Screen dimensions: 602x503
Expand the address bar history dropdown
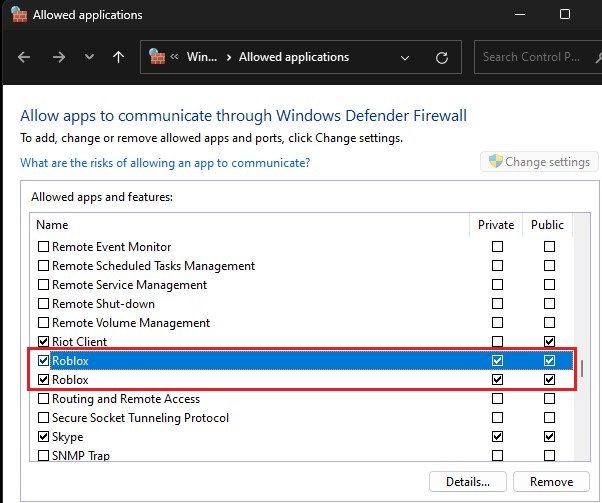coord(403,57)
